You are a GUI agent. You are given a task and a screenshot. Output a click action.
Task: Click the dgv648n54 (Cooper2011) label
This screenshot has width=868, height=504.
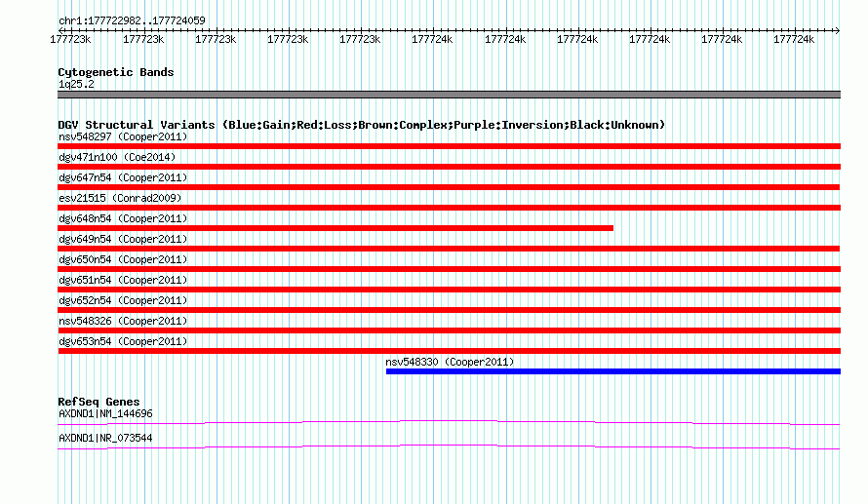tap(123, 218)
